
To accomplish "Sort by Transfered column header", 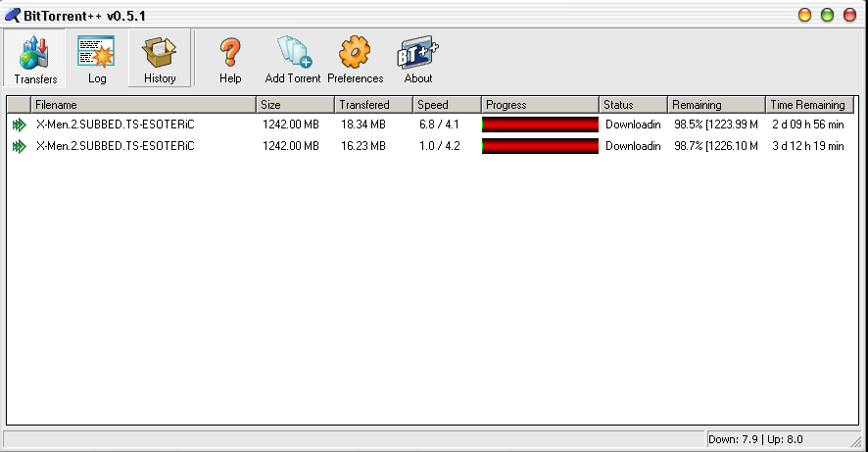I will 374,105.
